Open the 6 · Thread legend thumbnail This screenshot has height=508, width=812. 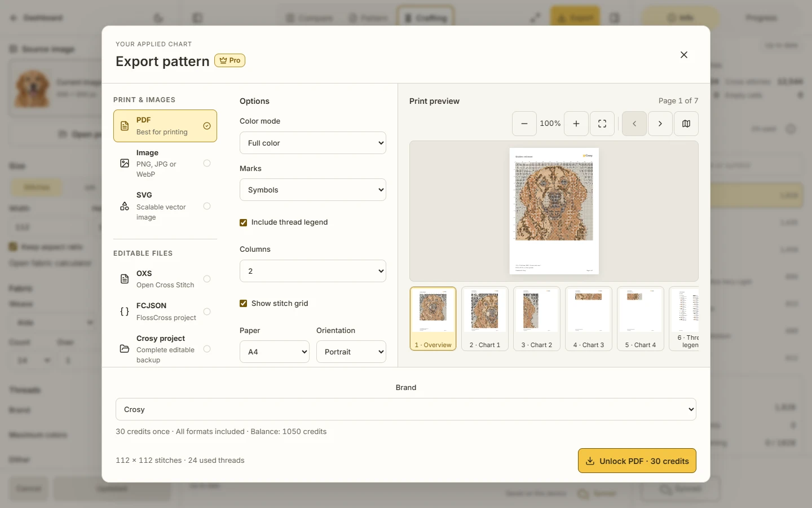[684, 319]
